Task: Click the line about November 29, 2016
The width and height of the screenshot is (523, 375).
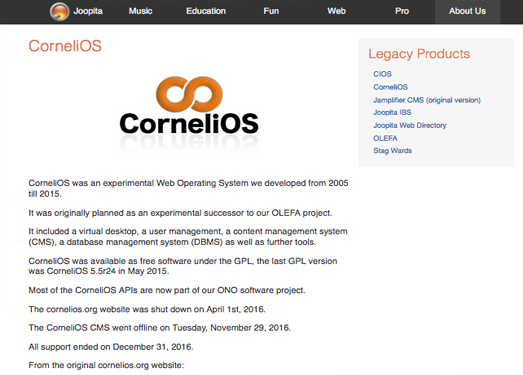Action: [159, 328]
